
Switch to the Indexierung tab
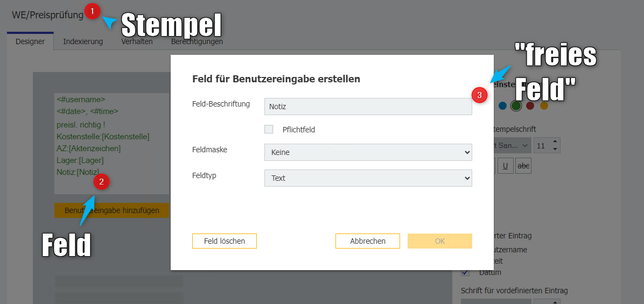tap(83, 41)
